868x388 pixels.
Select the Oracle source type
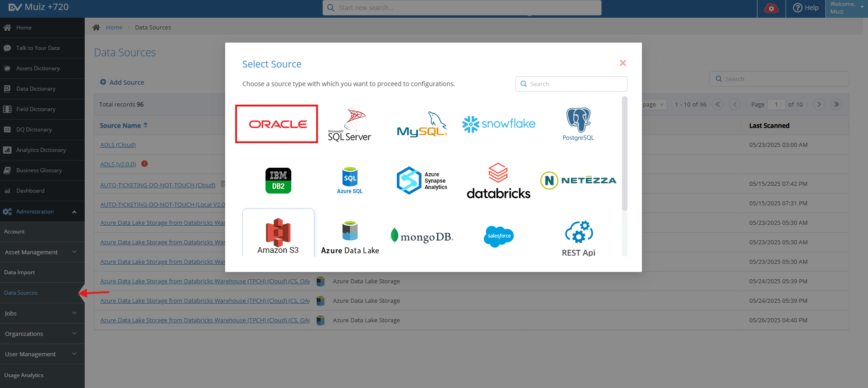pos(276,124)
